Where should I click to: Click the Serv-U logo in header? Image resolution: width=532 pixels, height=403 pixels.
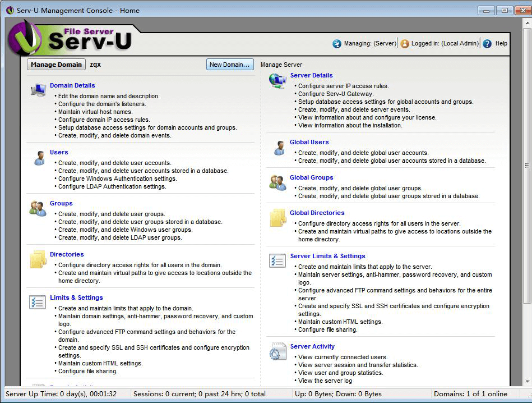pos(70,39)
